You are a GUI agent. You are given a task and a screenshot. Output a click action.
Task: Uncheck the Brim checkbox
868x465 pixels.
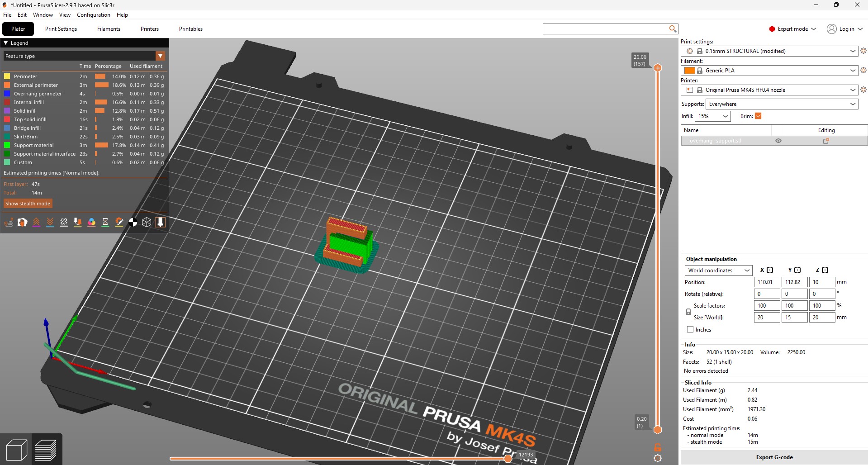pyautogui.click(x=759, y=116)
